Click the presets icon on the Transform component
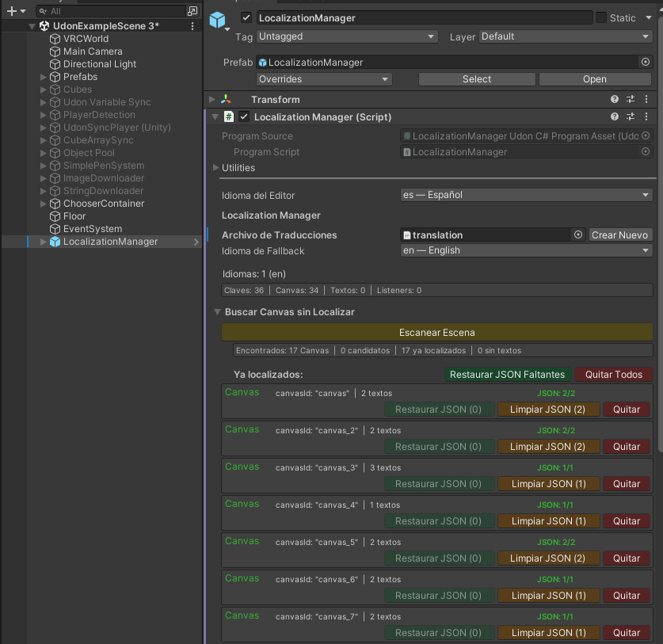This screenshot has height=644, width=663. [x=632, y=99]
